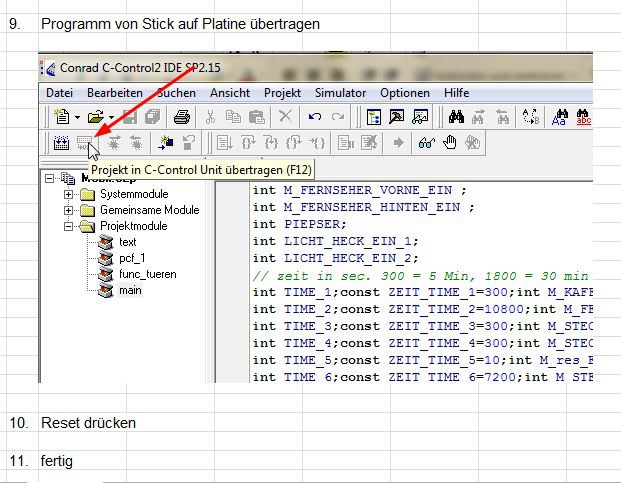Viewport: 621px width, 483px height.
Task: Click the turquoise glasses watch icon
Action: 427,143
